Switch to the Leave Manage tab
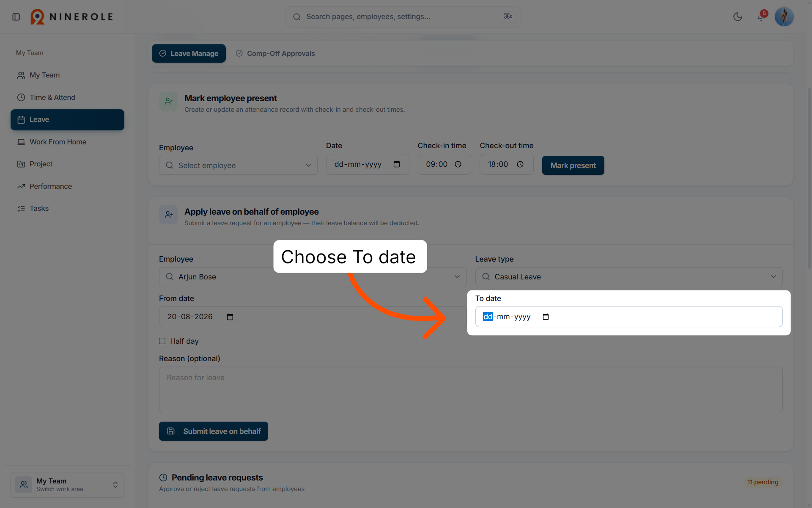 coord(189,53)
